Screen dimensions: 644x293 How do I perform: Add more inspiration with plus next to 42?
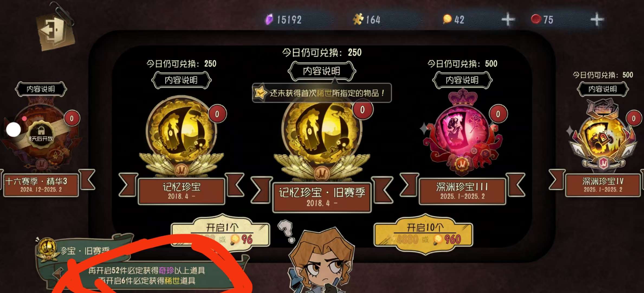pos(508,20)
